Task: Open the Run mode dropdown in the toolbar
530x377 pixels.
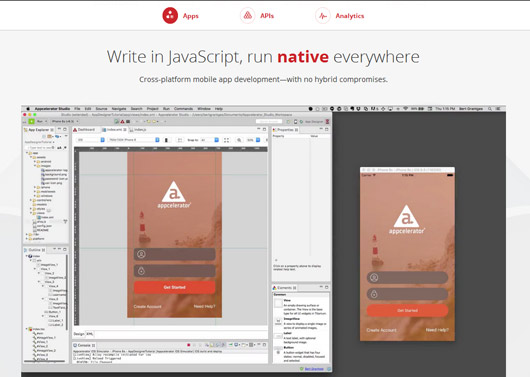Action: coord(42,121)
